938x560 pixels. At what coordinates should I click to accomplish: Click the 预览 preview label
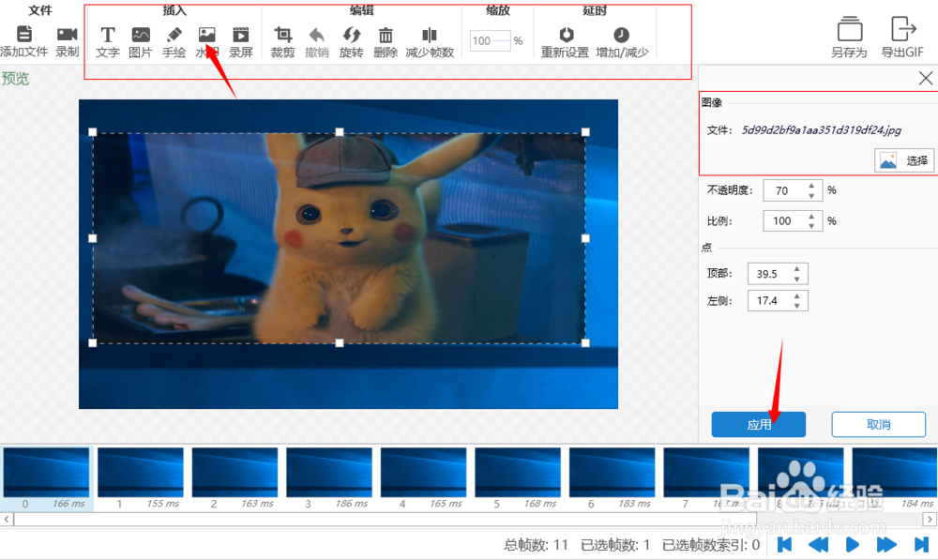pyautogui.click(x=15, y=79)
